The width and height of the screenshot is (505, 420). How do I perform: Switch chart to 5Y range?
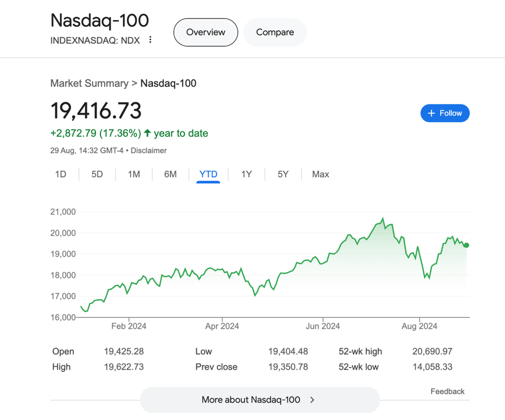(283, 174)
